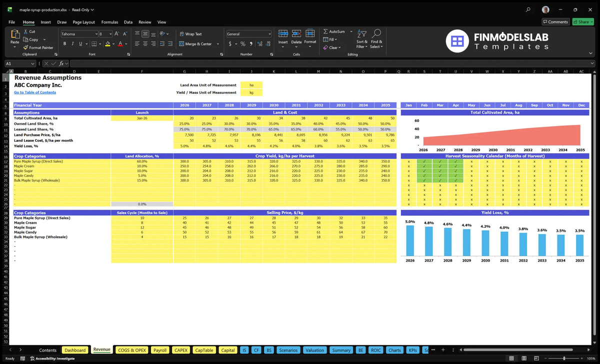Viewport: 600px width, 364px height.
Task: Click Accessibility: Investigate in status bar
Action: point(52,359)
